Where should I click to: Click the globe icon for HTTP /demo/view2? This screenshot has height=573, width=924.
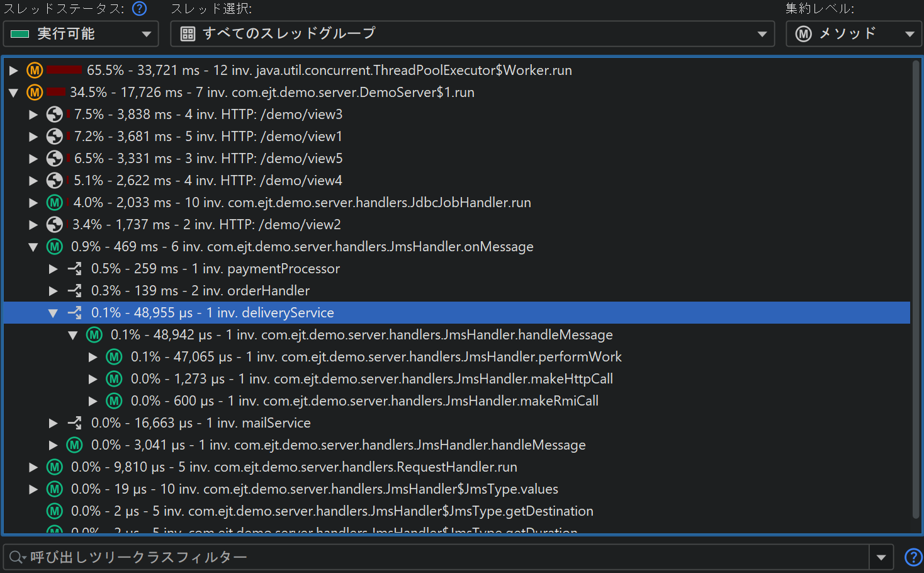55,225
